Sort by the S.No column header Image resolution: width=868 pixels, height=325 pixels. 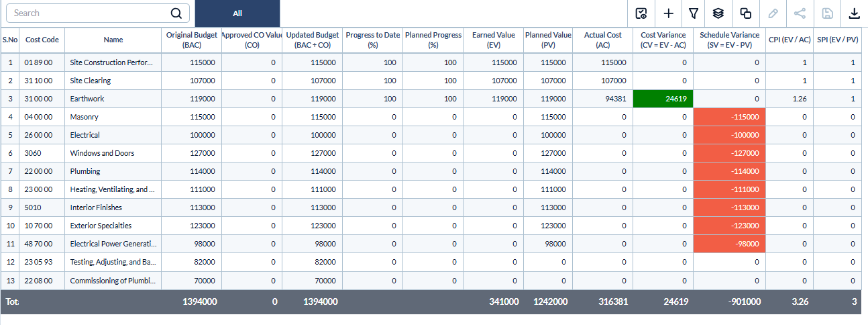[x=10, y=40]
